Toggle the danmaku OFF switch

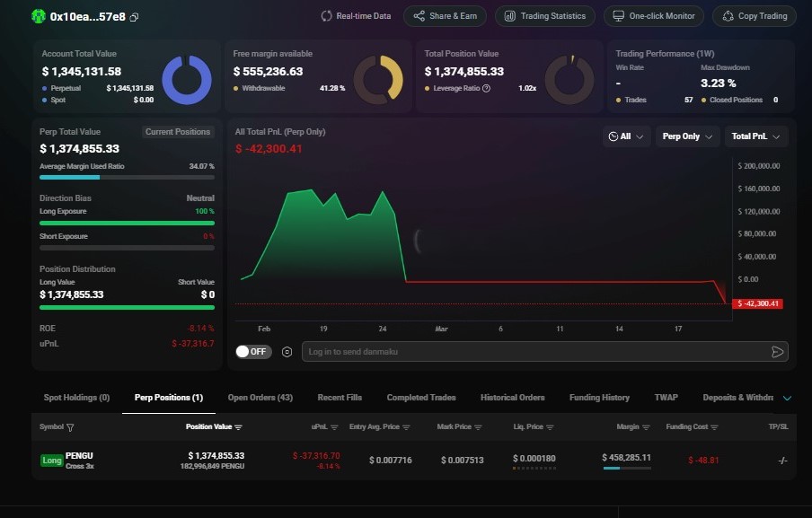252,352
